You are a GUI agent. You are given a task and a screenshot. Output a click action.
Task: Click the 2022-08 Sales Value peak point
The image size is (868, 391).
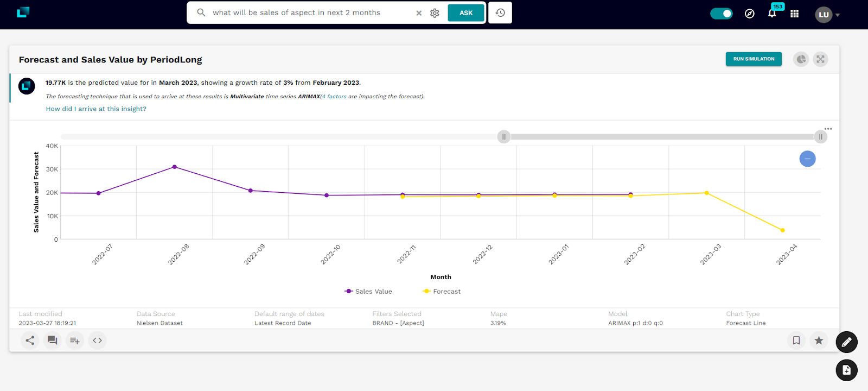pyautogui.click(x=174, y=167)
